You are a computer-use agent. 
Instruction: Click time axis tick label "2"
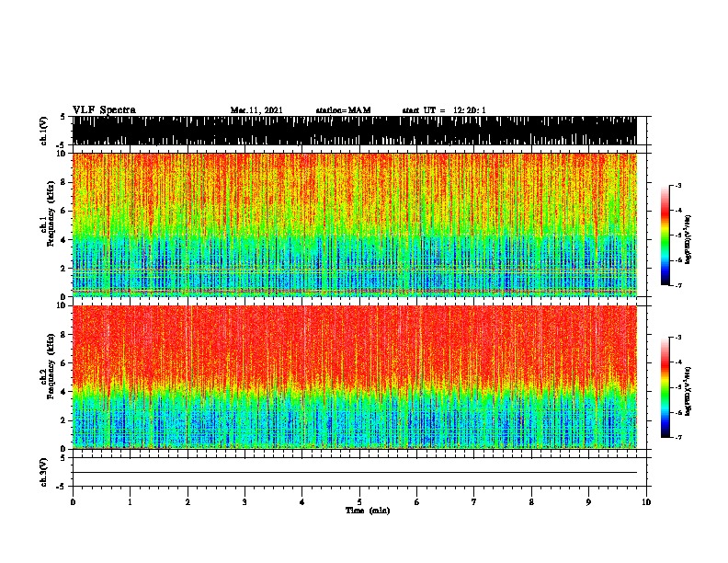coord(188,502)
